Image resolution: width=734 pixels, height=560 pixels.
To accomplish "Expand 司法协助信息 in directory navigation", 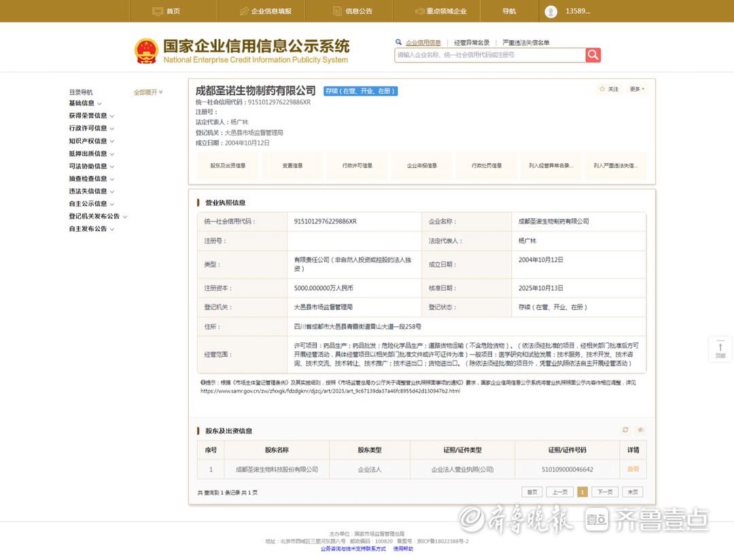I will click(x=91, y=167).
